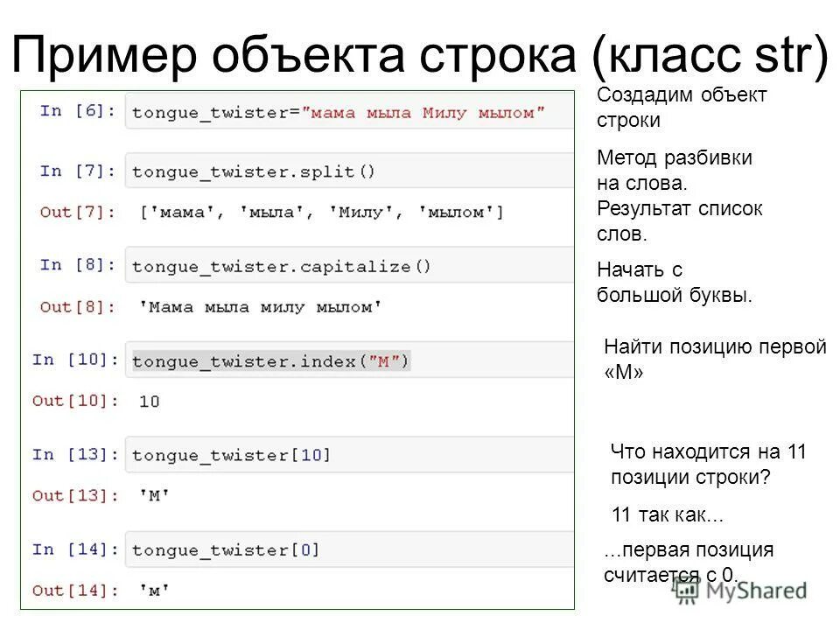Click the tongue_twister.split() code cell
Screen dimensions: 840x630
[349, 171]
